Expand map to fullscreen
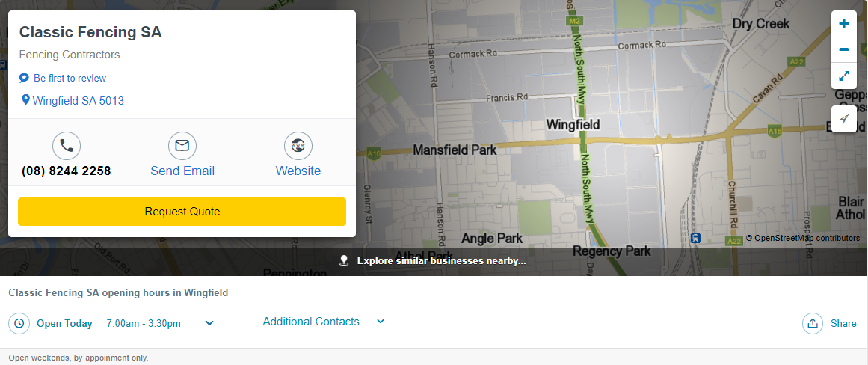The height and width of the screenshot is (365, 868). pos(843,76)
